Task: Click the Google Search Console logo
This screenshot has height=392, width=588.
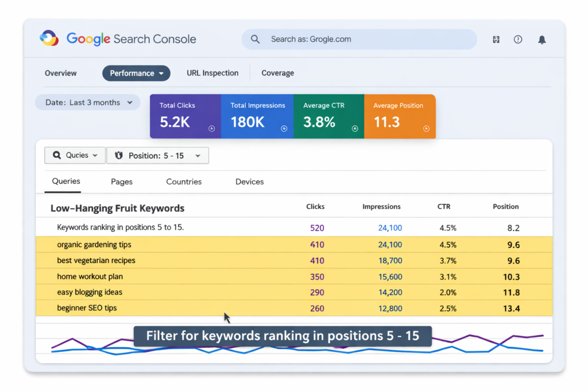Action: coord(118,39)
